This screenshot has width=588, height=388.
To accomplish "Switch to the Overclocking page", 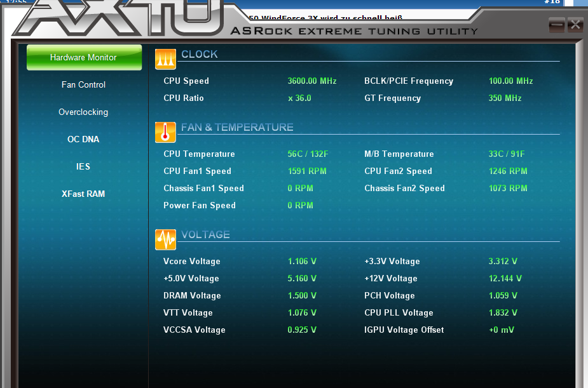I will (x=83, y=112).
